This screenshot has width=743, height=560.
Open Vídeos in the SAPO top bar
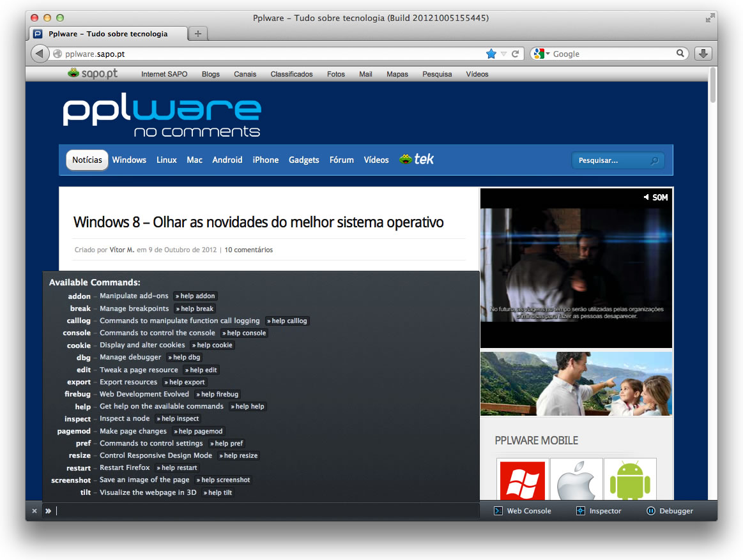tap(477, 74)
